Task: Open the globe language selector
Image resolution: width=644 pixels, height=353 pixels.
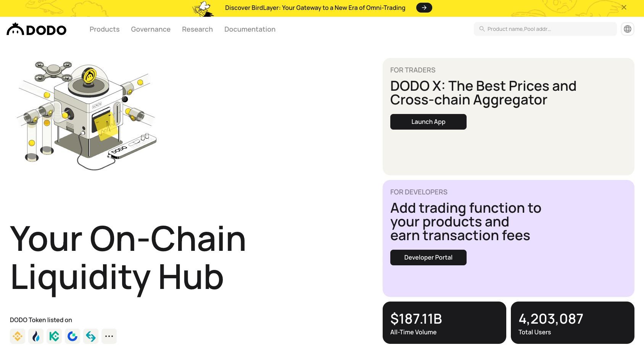Action: click(x=627, y=29)
